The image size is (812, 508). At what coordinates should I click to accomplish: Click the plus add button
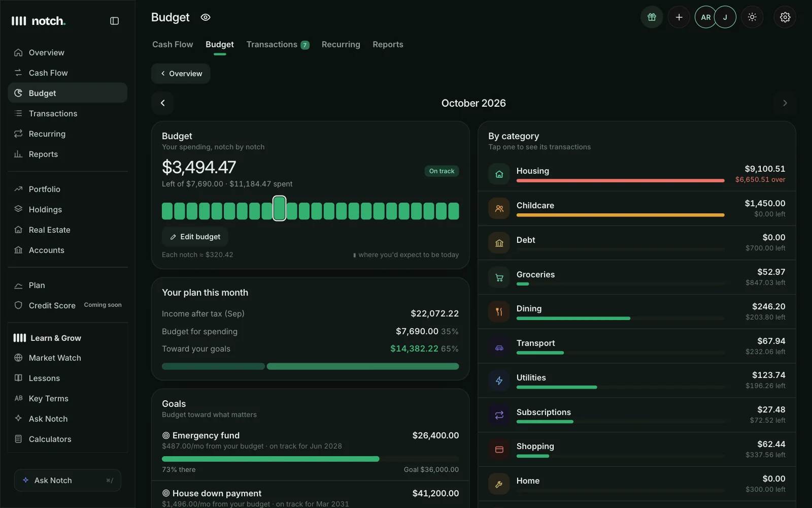(x=679, y=17)
